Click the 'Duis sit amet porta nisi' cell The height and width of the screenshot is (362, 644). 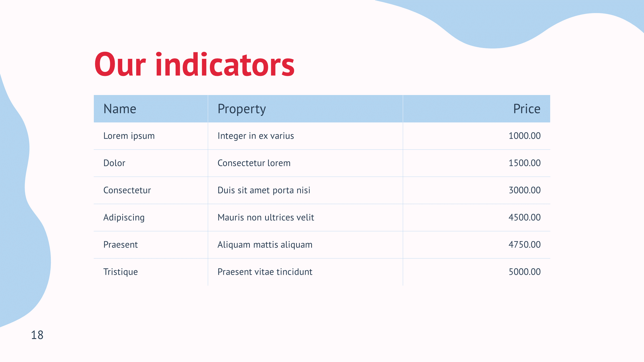[264, 190]
